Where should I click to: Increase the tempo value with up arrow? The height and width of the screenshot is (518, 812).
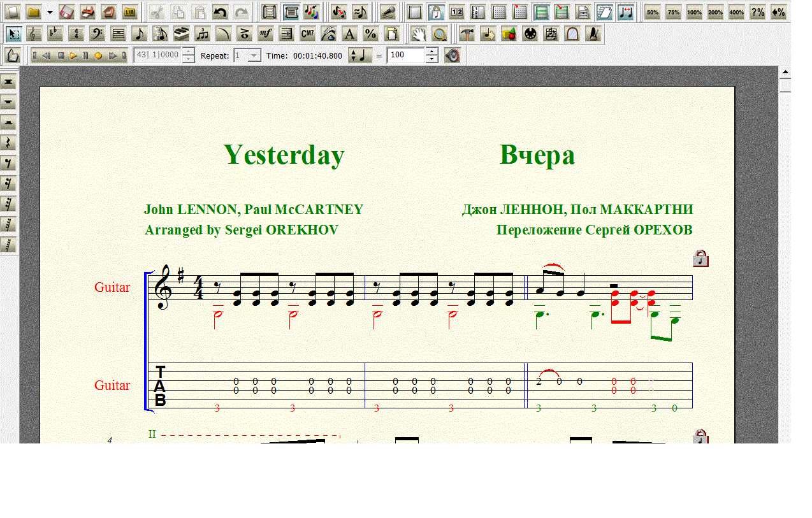[x=432, y=52]
